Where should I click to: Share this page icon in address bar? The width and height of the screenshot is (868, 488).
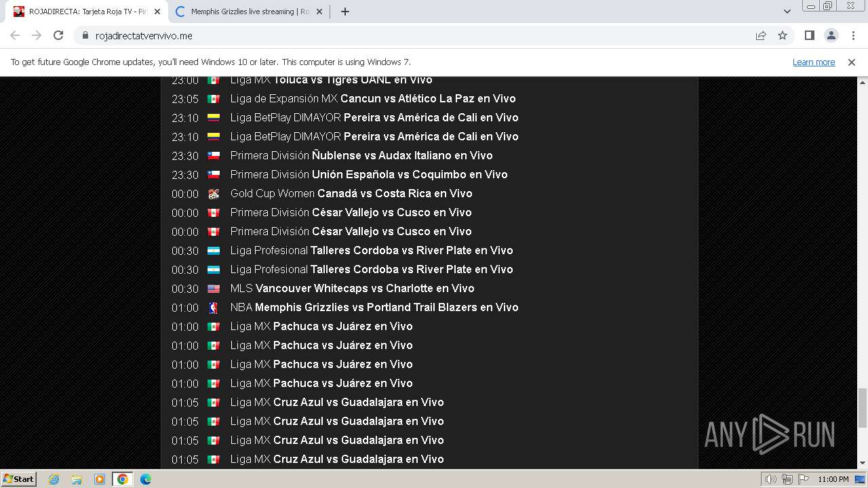pyautogui.click(x=761, y=36)
